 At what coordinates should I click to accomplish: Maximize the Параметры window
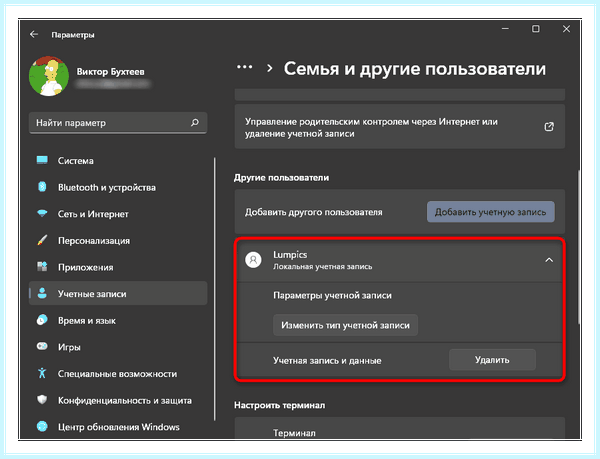[536, 29]
